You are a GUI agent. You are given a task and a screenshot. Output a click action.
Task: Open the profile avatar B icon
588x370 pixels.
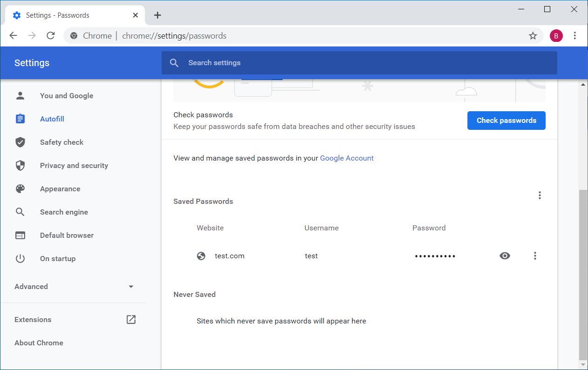click(556, 36)
